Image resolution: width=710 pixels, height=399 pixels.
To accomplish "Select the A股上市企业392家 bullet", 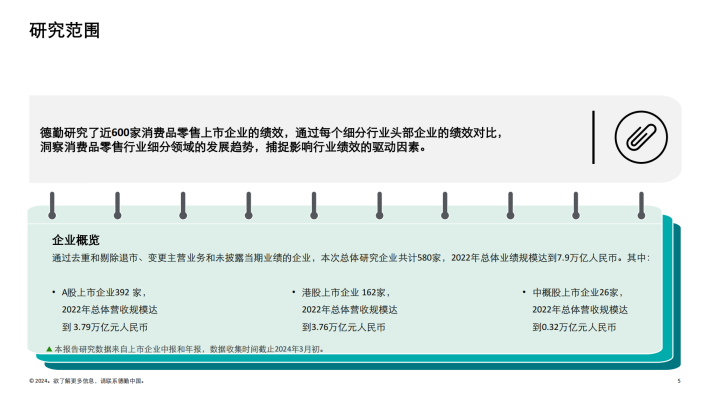I will [x=103, y=293].
